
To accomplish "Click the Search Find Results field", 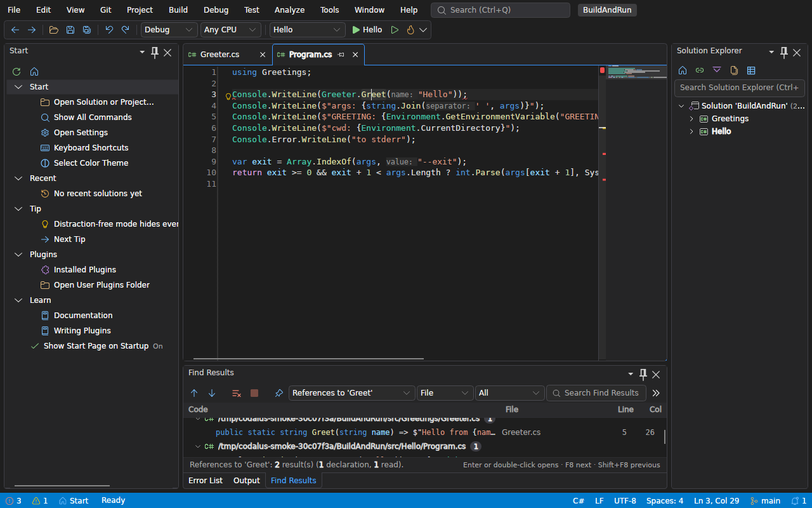I will [596, 393].
